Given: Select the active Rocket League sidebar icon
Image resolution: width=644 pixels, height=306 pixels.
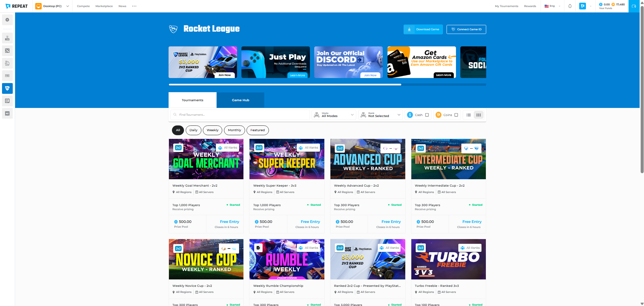Looking at the screenshot, I should (7, 88).
